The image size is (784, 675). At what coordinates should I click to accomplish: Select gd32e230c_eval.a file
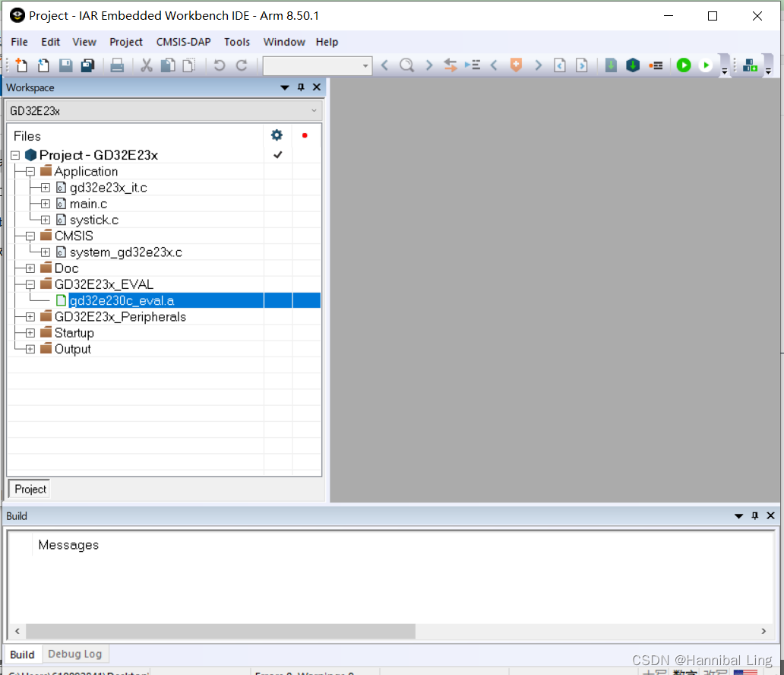click(122, 301)
